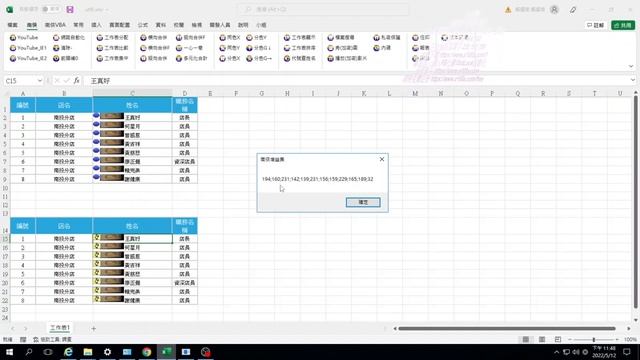Add a new sheet with plus icon
Image resolution: width=640 pixels, height=360 pixels.
click(x=93, y=329)
